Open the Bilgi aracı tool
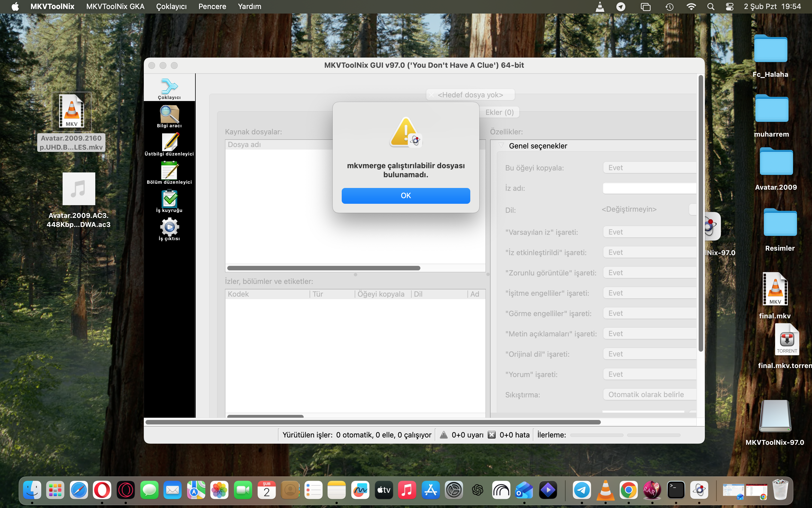The height and width of the screenshot is (508, 812). pos(169,117)
